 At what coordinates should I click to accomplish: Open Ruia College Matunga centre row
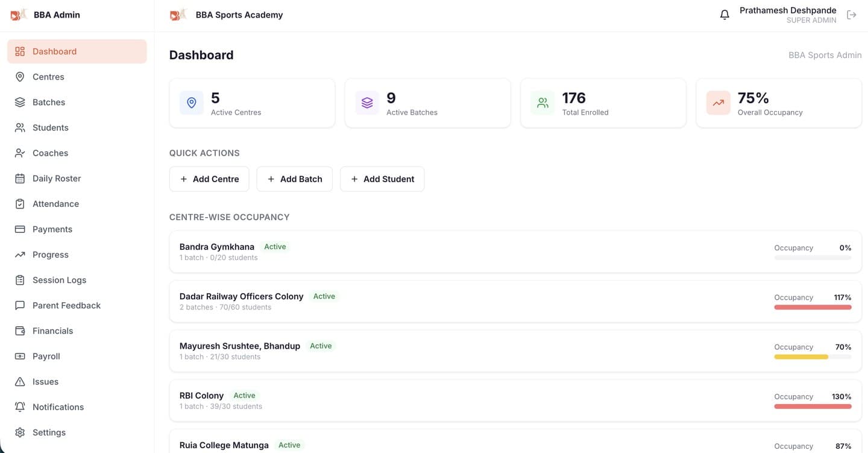coord(515,442)
